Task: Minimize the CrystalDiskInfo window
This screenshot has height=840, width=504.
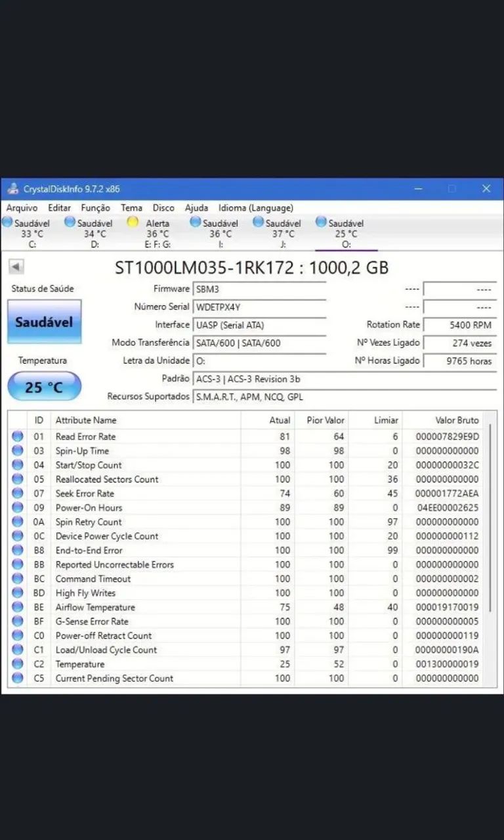Action: click(418, 188)
